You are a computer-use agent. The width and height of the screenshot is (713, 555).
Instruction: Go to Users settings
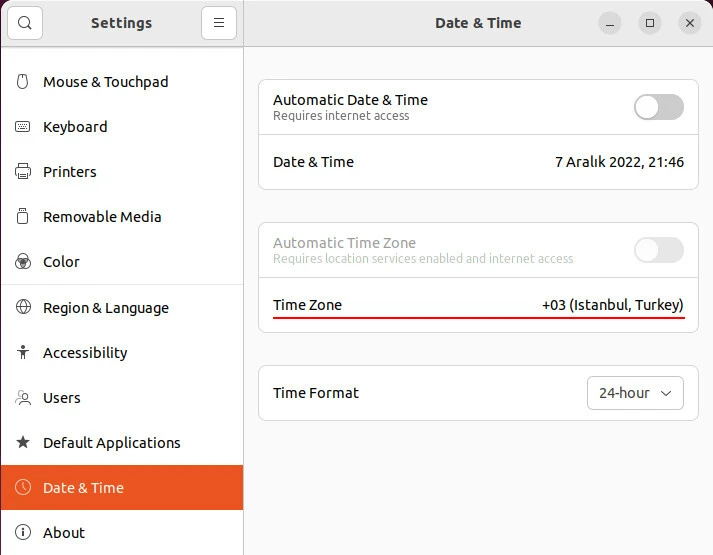(x=61, y=398)
